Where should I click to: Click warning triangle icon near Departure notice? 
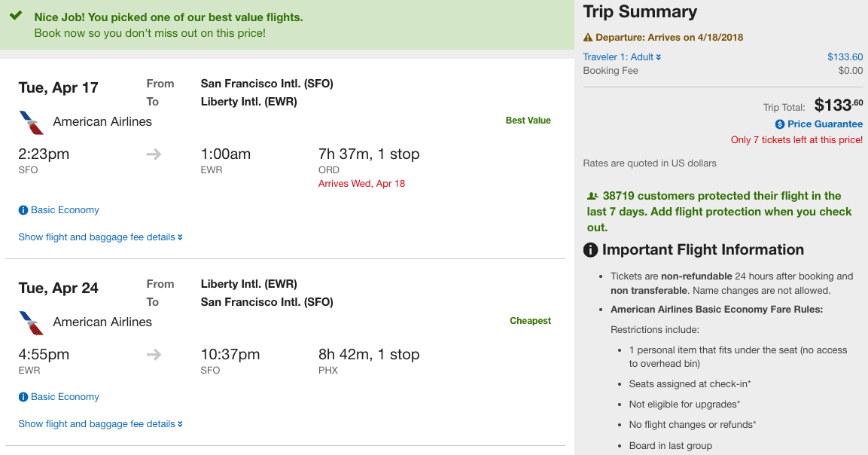click(588, 38)
